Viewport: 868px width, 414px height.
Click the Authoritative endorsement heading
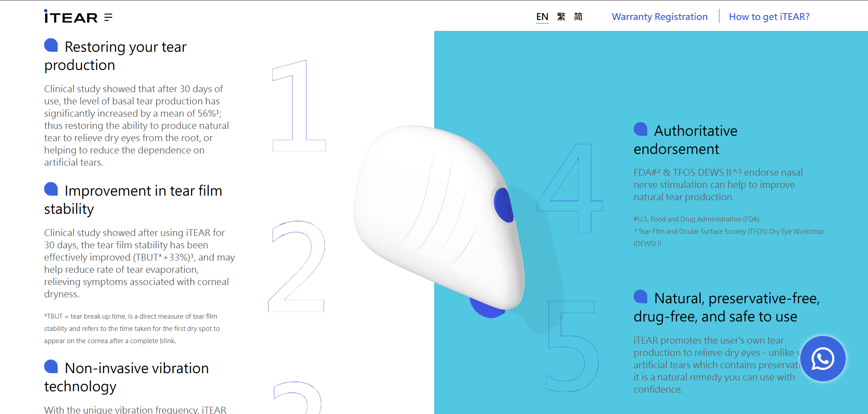pos(685,140)
